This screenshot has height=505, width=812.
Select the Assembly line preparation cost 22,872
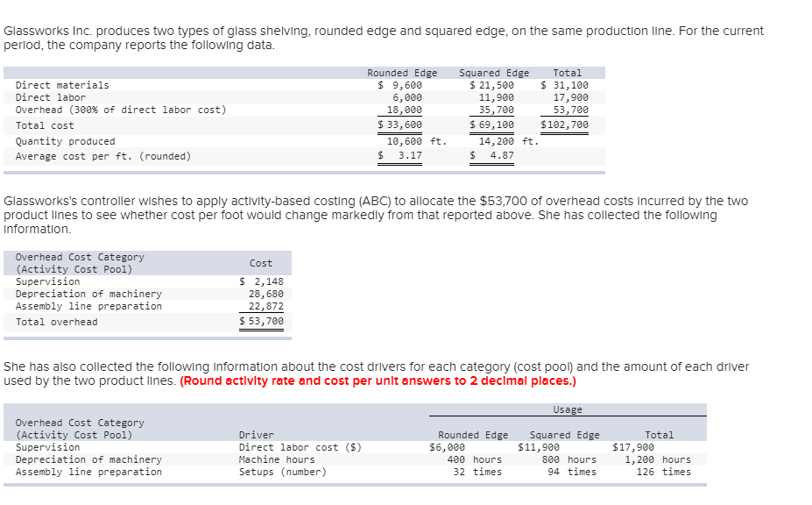click(x=266, y=306)
